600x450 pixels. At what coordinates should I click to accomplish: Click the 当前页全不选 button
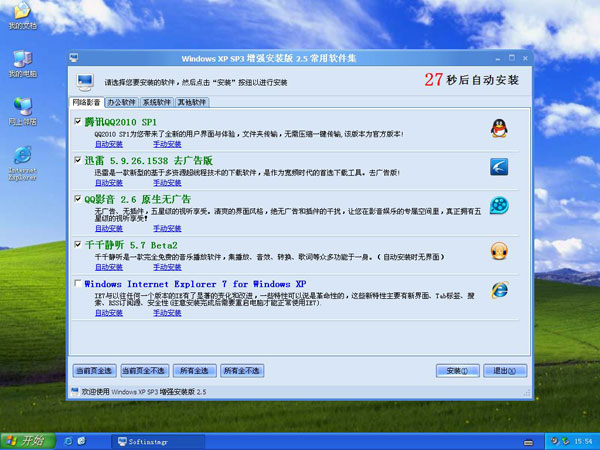144,370
